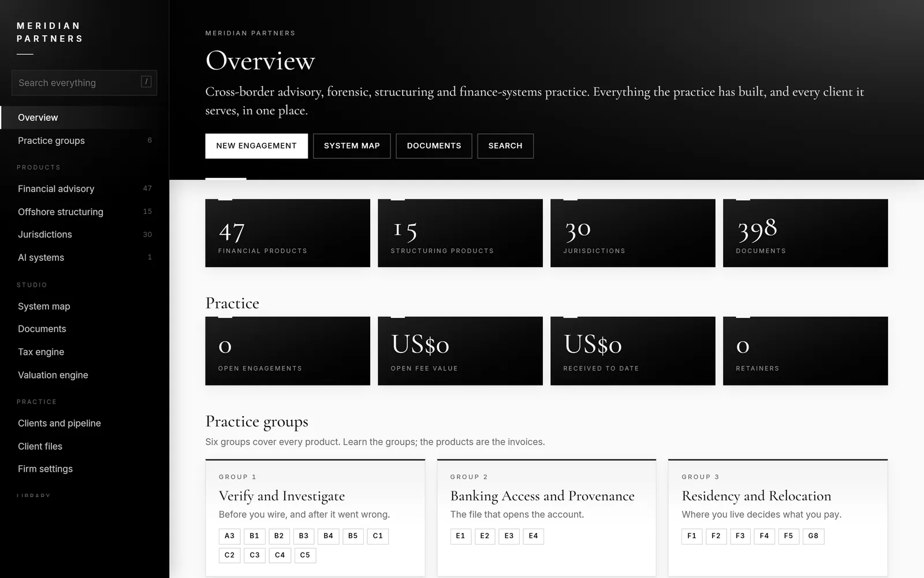Screen dimensions: 924x578
Task: Open Residency and Relocation group title
Action: pyautogui.click(x=757, y=496)
